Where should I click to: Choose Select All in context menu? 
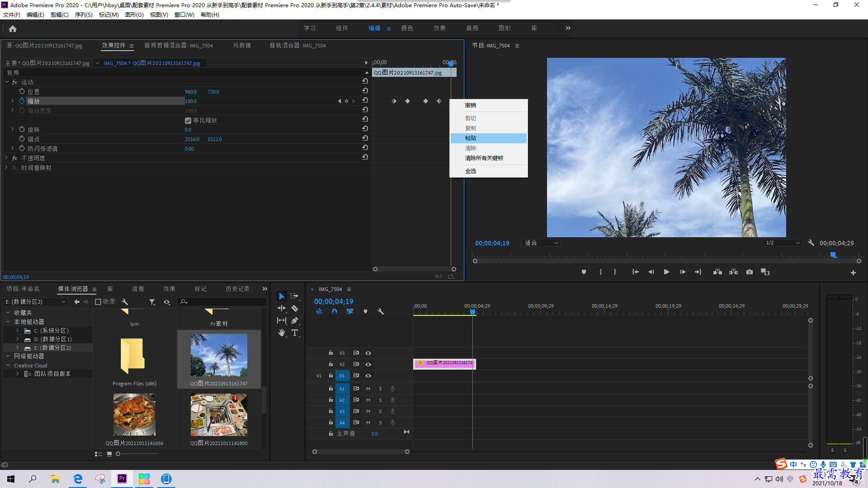(489, 171)
